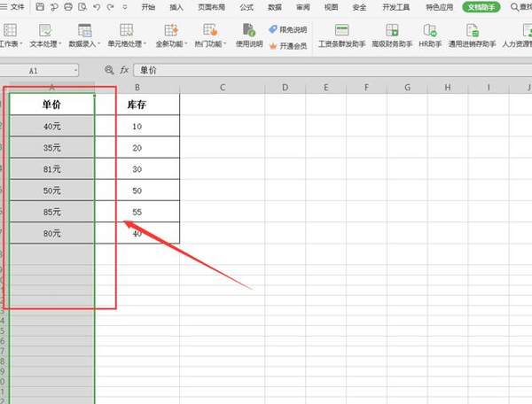Click the 工作表 ribbon icon
Image resolution: width=532 pixels, height=404 pixels.
[10, 30]
